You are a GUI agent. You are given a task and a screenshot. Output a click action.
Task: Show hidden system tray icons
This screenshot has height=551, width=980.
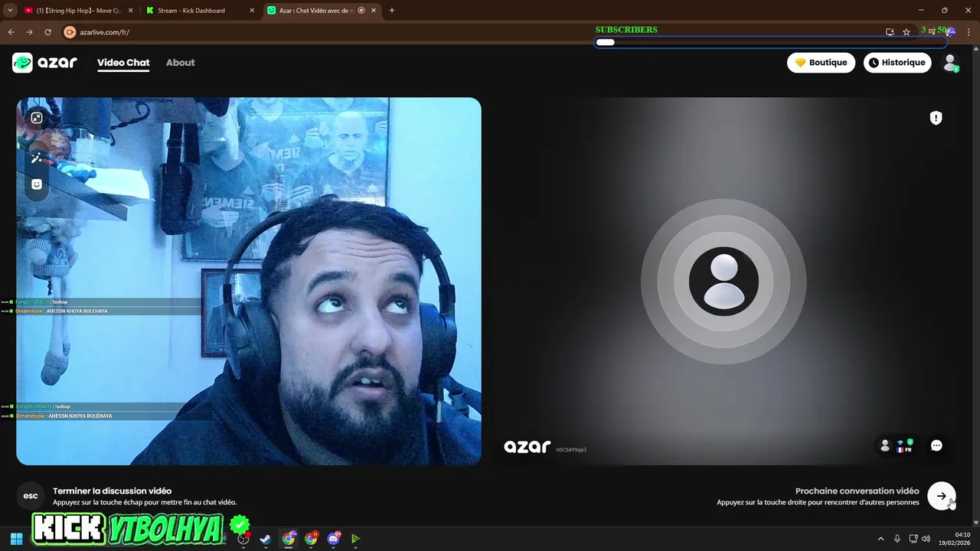point(880,539)
